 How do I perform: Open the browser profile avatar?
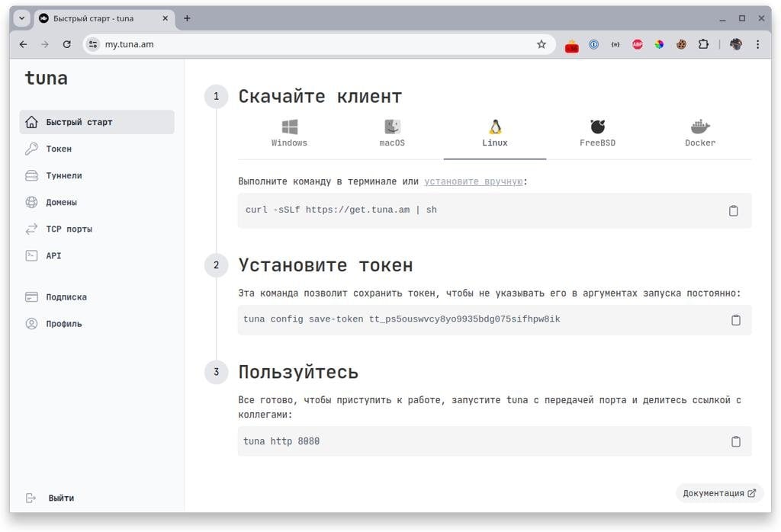coord(736,44)
